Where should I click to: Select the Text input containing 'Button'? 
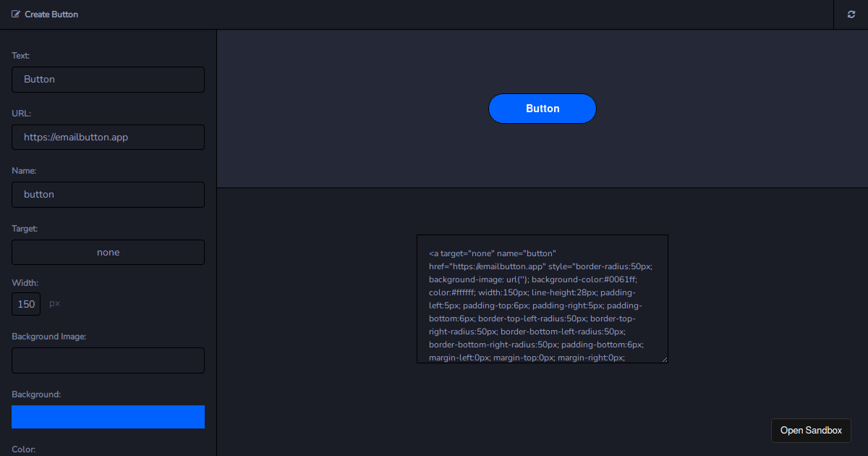point(107,79)
